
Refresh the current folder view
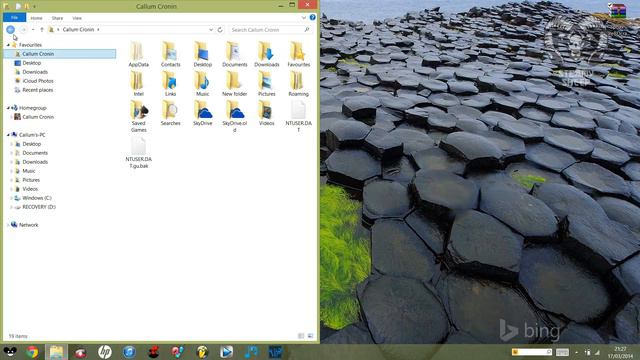(x=220, y=29)
